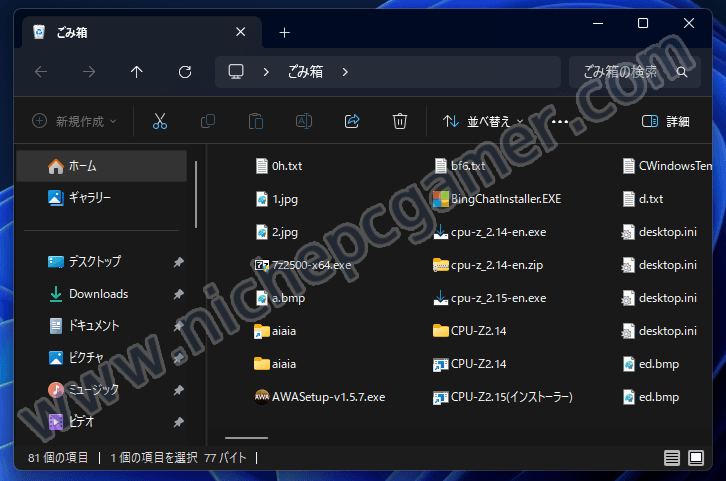
Task: Select the cpu-z_2.15-en.exe file
Action: [490, 298]
